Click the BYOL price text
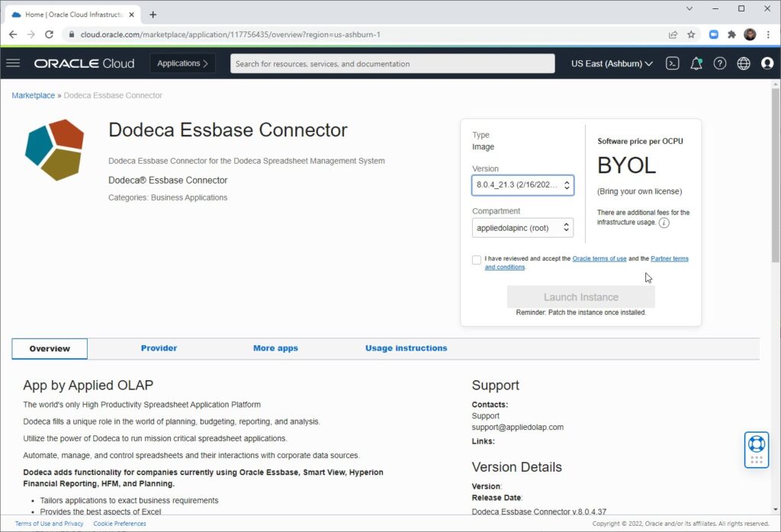Image resolution: width=781 pixels, height=532 pixels. click(x=627, y=165)
